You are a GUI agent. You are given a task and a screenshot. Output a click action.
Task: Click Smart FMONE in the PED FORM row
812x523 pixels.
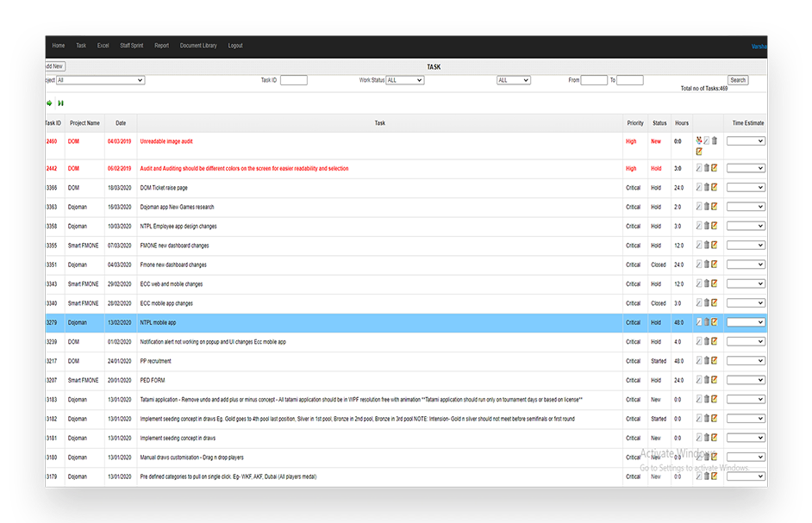coord(83,381)
